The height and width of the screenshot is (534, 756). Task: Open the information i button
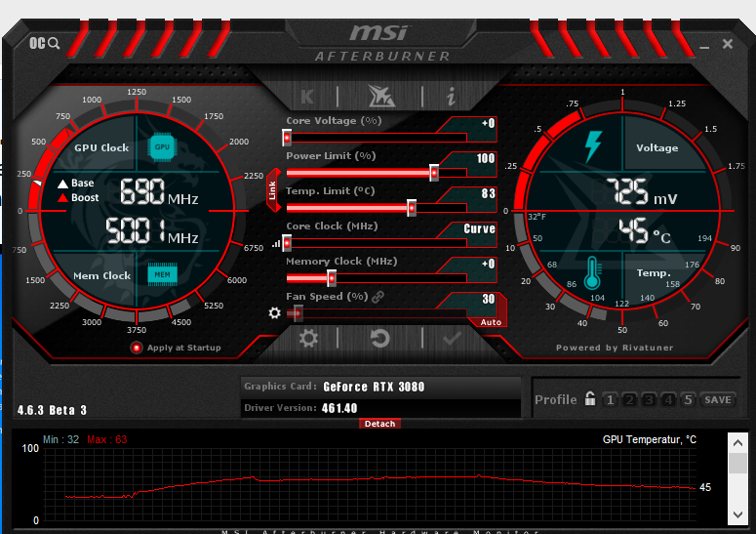click(452, 97)
